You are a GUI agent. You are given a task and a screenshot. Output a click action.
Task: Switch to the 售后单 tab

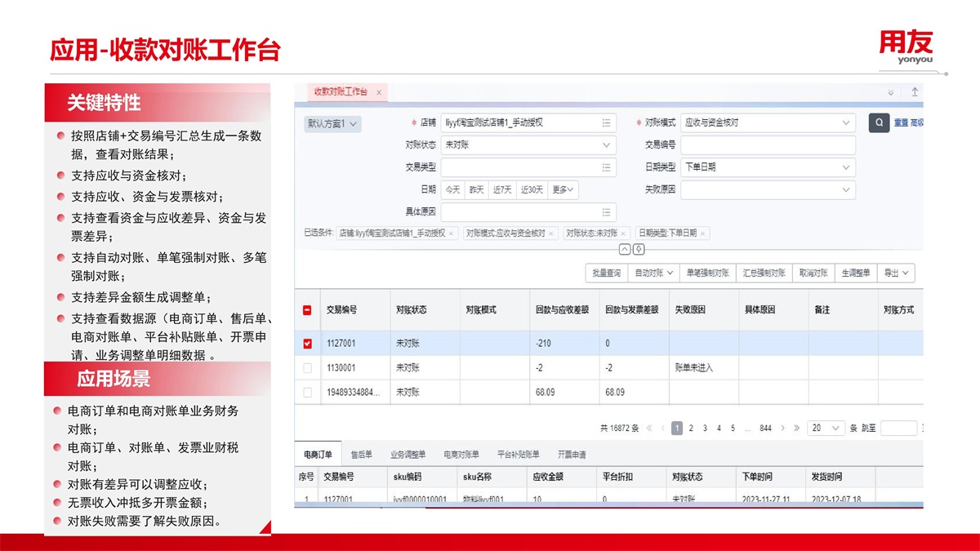[361, 455]
